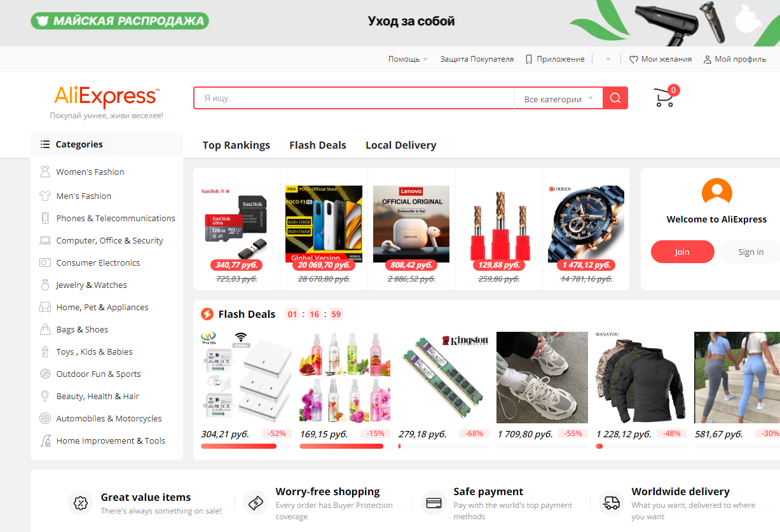780x532 pixels.
Task: Click the Women's Fashion dress icon
Action: point(45,172)
